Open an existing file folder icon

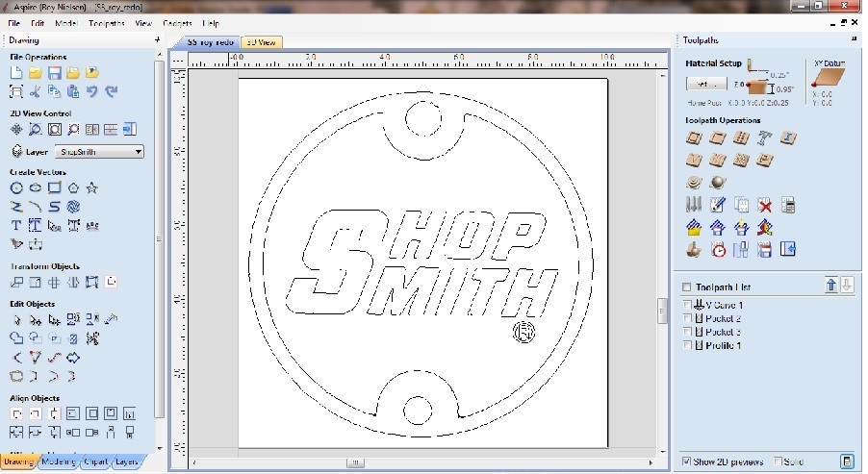35,72
